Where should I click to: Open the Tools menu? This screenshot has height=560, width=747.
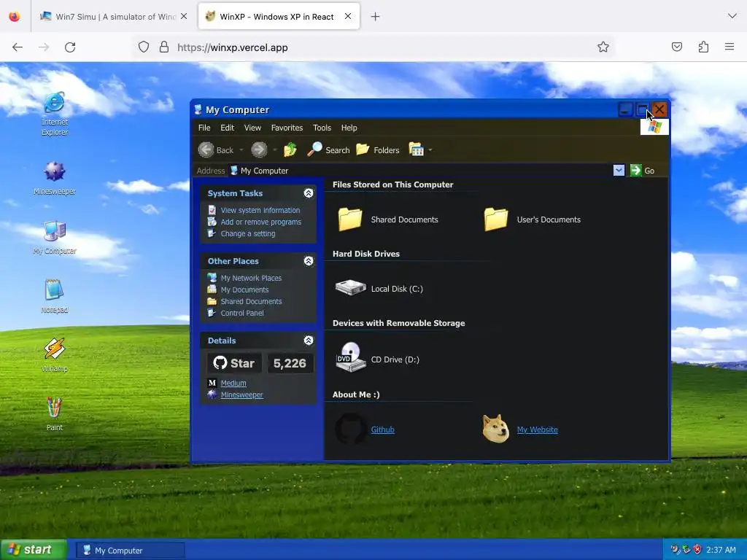[322, 128]
